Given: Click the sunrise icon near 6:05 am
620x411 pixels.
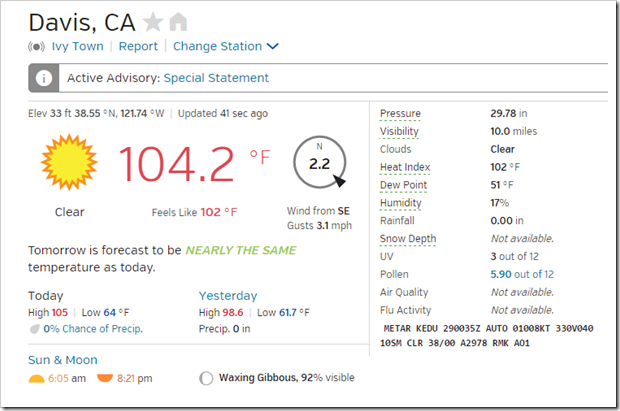Looking at the screenshot, I should pos(37,379).
